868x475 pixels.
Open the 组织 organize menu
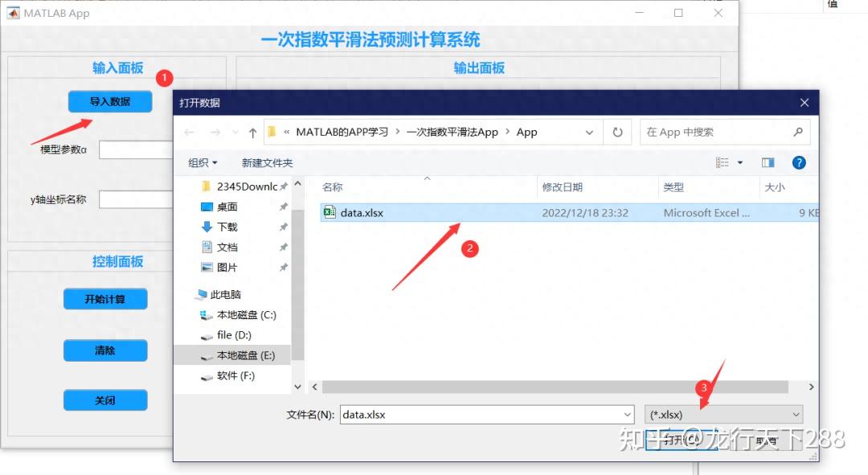coord(203,163)
